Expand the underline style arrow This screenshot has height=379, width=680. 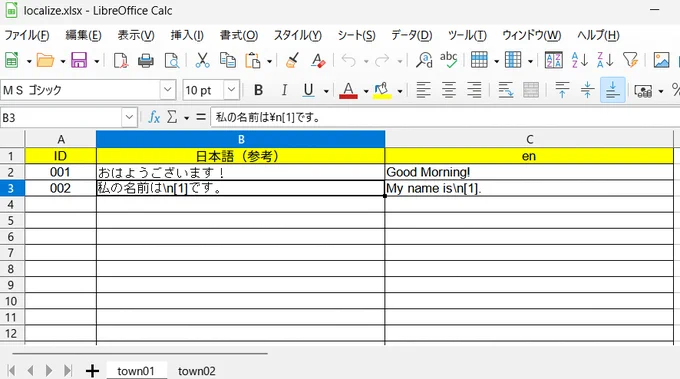326,91
